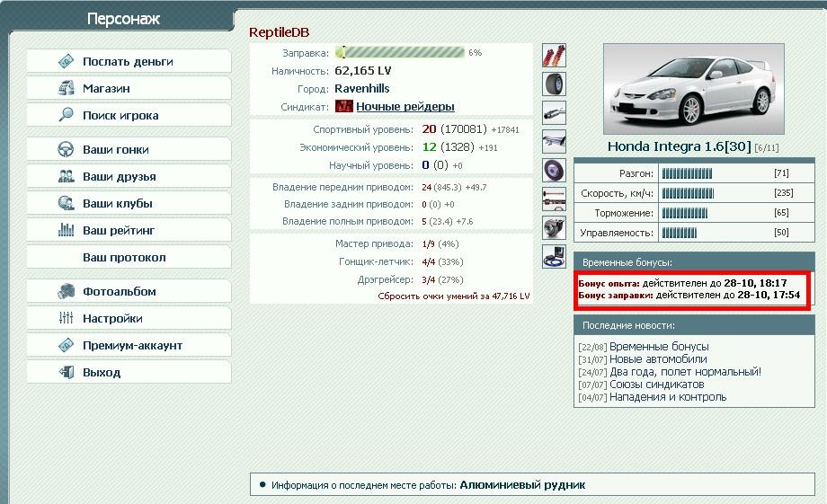Click the Владение передним приводом value 24
827x504 pixels.
point(427,187)
